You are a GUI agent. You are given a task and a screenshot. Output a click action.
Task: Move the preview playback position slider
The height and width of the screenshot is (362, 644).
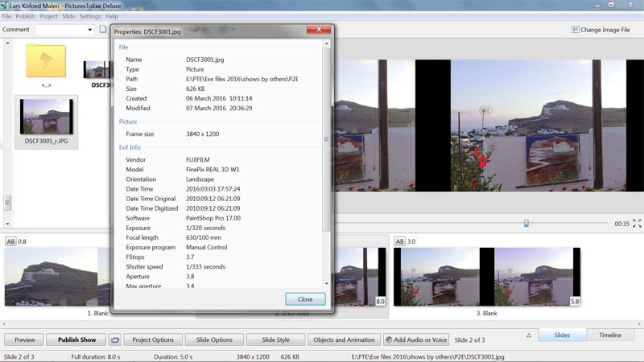(x=526, y=223)
